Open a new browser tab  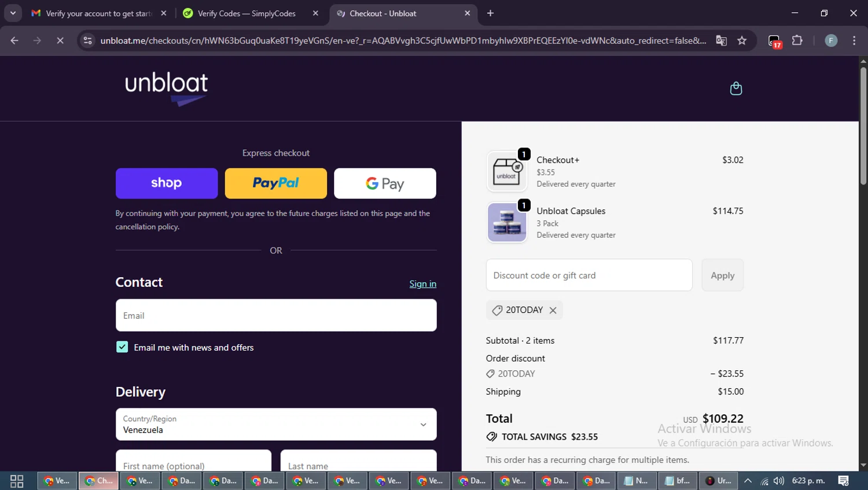490,13
